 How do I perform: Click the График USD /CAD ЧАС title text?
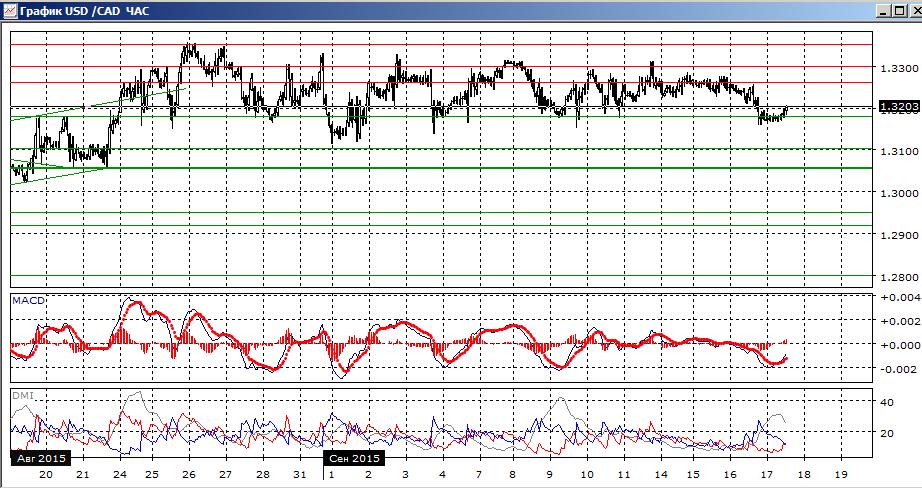[85, 11]
